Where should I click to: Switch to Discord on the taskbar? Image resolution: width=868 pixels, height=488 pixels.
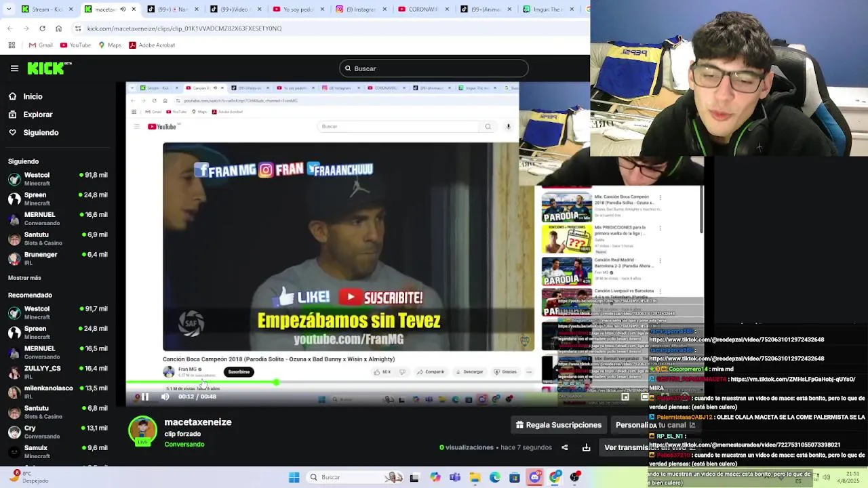[x=534, y=477]
